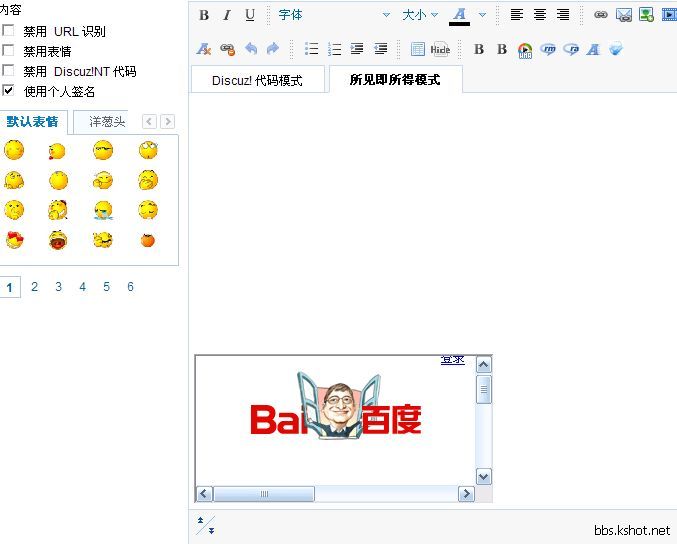The image size is (677, 544).
Task: Go to emoticon page 2
Action: point(35,287)
